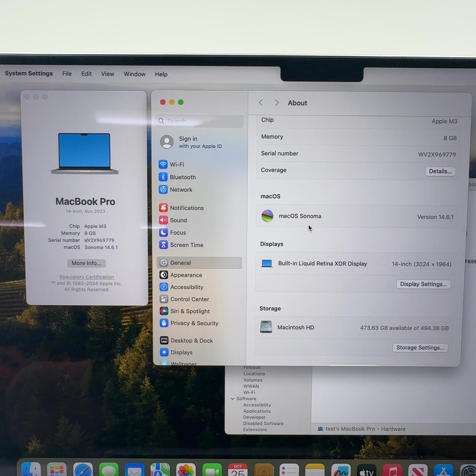Open Accessibility settings pane
This screenshot has height=476, width=476.
point(187,287)
